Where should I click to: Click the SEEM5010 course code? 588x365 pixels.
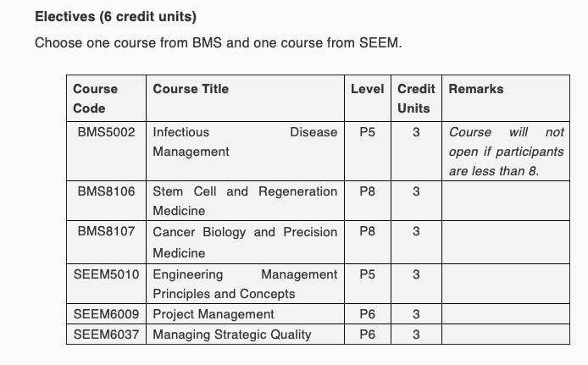pos(107,274)
